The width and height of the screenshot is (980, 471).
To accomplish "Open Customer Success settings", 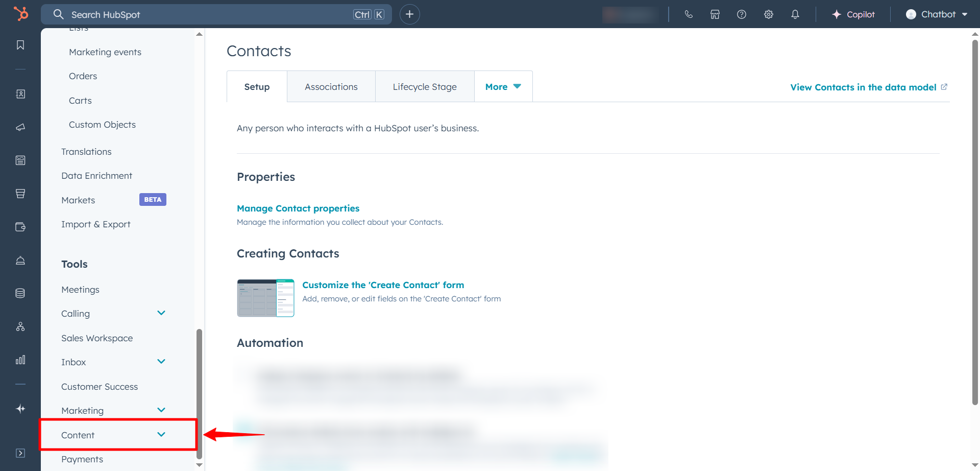I will pyautogui.click(x=100, y=387).
